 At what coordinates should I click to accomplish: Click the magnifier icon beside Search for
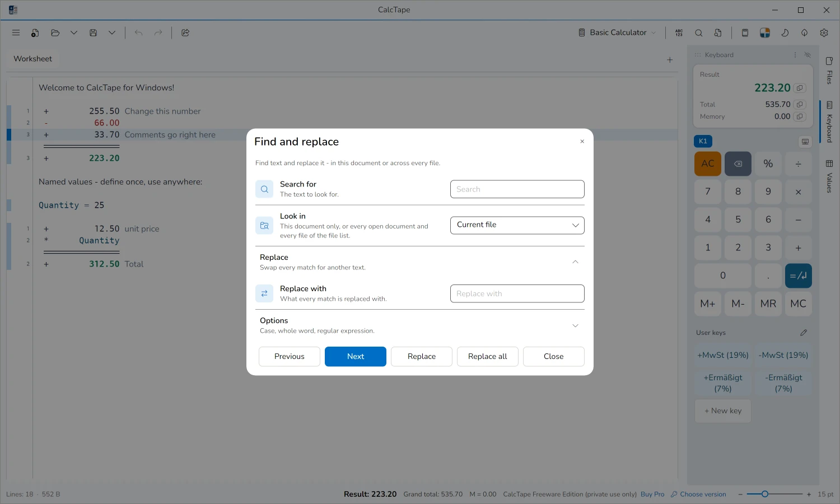(264, 189)
